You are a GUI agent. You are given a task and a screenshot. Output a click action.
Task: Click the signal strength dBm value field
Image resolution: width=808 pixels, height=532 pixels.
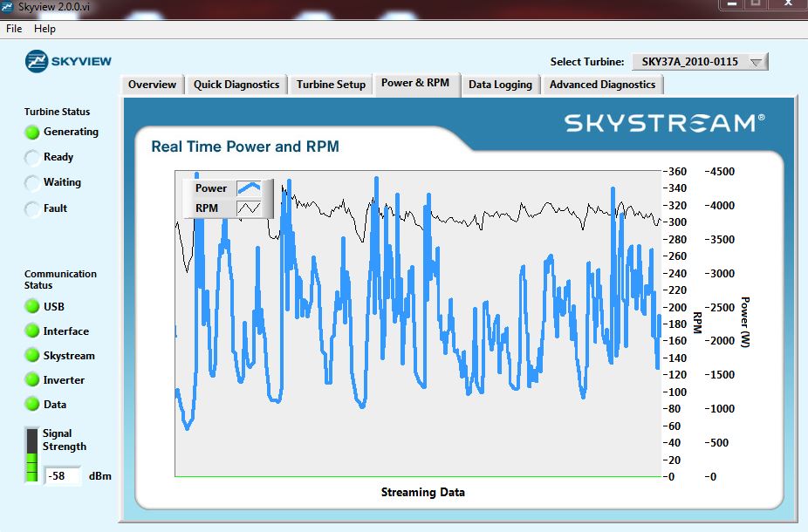62,476
